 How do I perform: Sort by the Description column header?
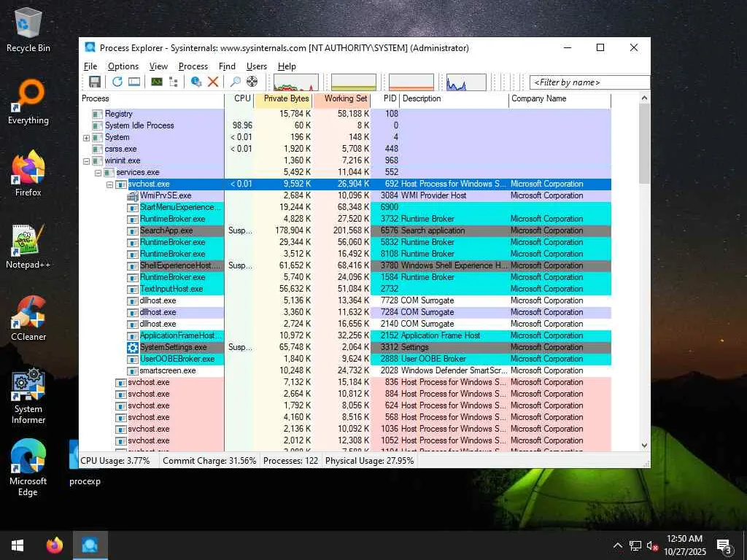coord(454,98)
